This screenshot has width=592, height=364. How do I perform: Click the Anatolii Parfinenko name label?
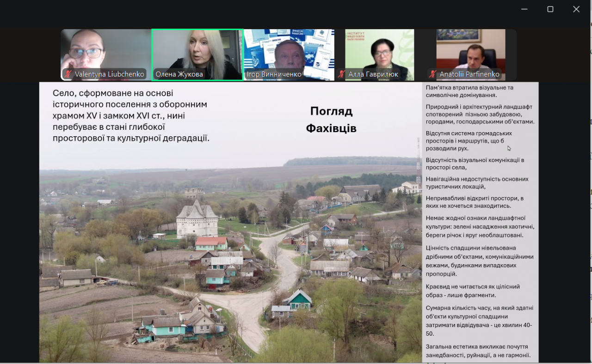[x=469, y=74]
